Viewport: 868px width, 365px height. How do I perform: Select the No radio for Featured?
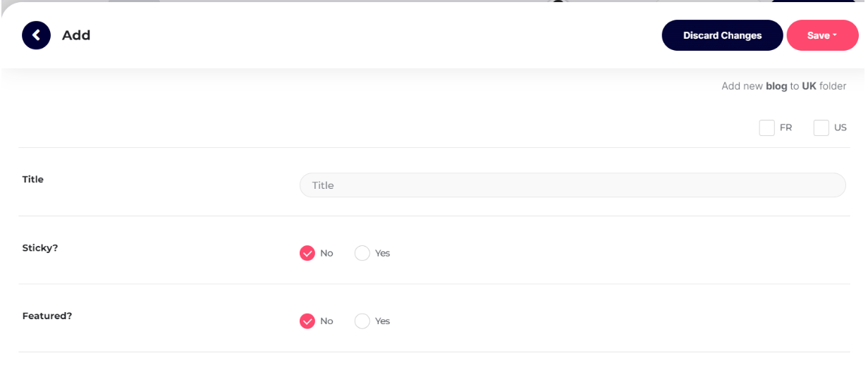tap(307, 321)
